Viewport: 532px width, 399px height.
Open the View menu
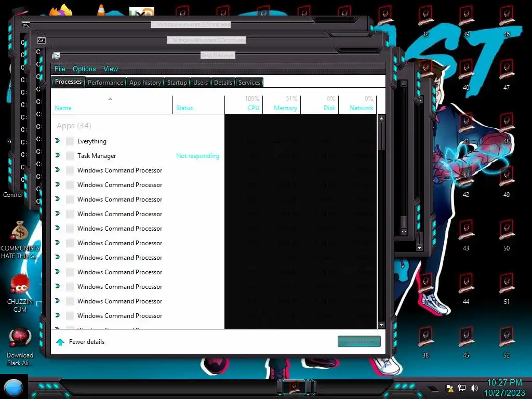click(x=111, y=69)
